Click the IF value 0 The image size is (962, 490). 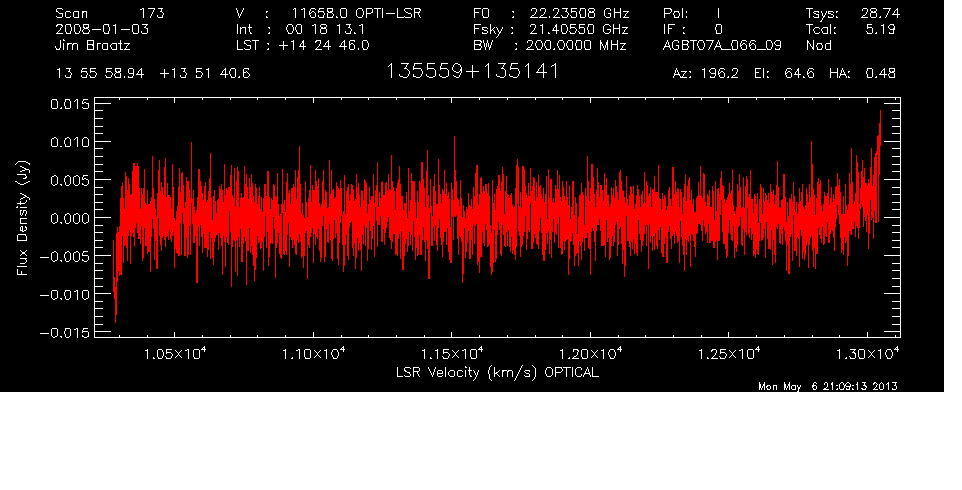coord(718,29)
